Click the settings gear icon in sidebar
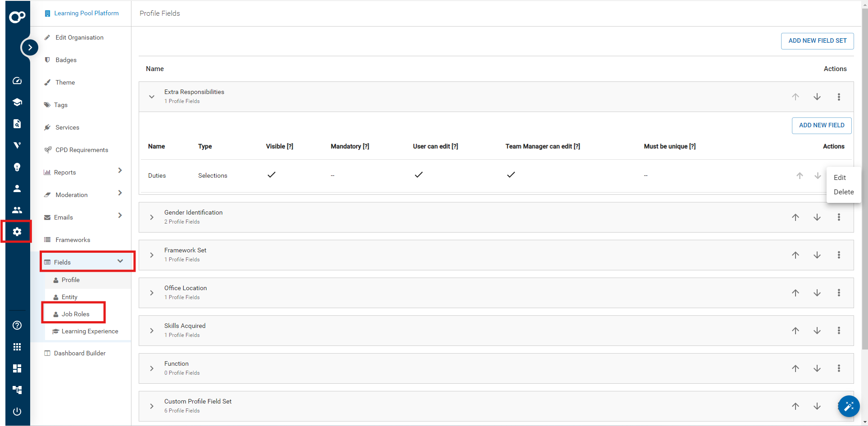This screenshot has height=426, width=868. pos(17,232)
